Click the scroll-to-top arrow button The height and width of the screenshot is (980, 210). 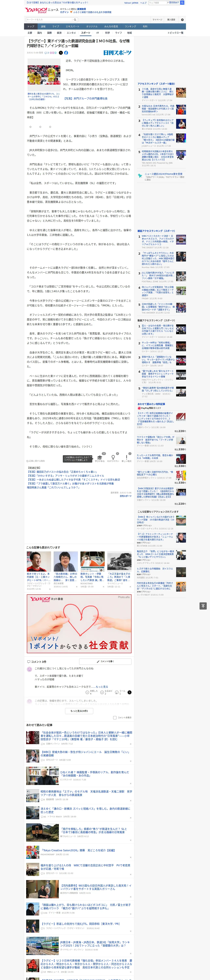coord(203,605)
